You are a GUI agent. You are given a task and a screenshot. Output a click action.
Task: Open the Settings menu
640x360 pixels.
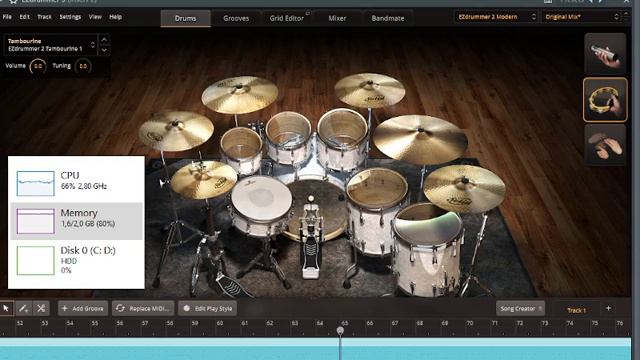70,17
